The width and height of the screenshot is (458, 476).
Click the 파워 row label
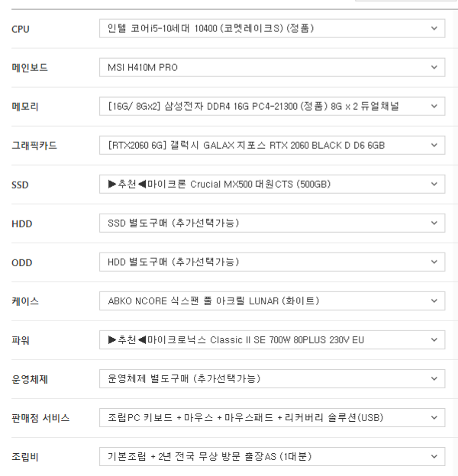pos(21,340)
